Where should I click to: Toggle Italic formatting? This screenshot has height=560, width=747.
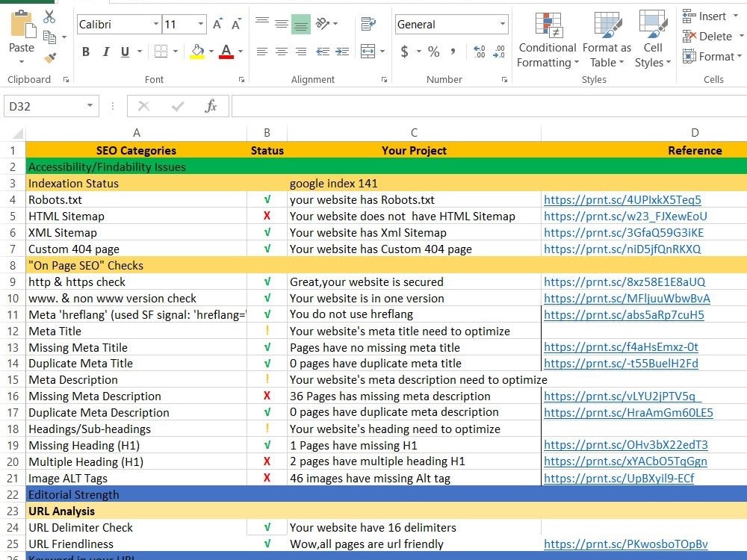point(106,52)
